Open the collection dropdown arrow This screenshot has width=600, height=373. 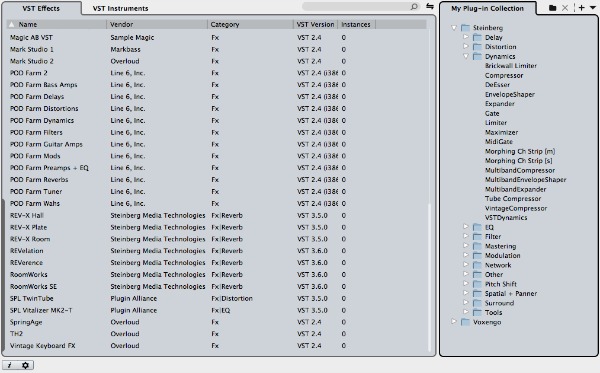(592, 8)
